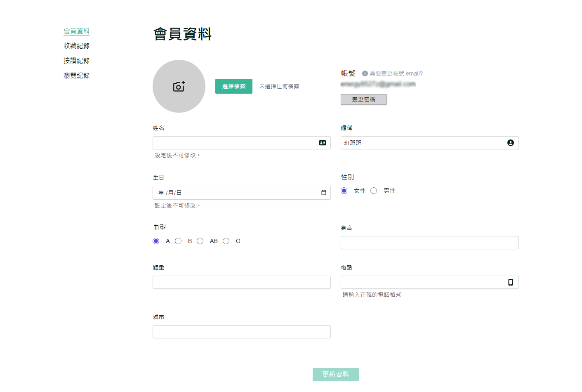
Task: Open the 瀏覽紀錄 sidebar item
Action: [77, 76]
